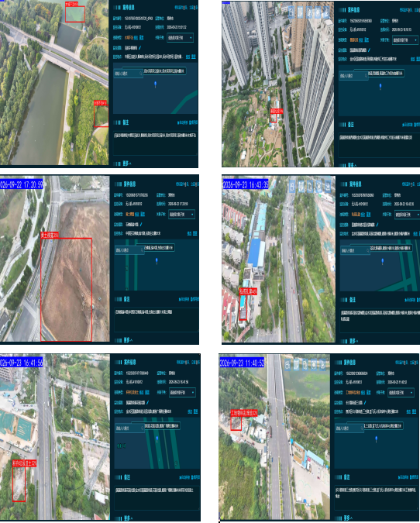This screenshot has height=523, width=420.
Task: Click the focus target icon on the 11:40:52 image toolbar
Action: (314, 364)
